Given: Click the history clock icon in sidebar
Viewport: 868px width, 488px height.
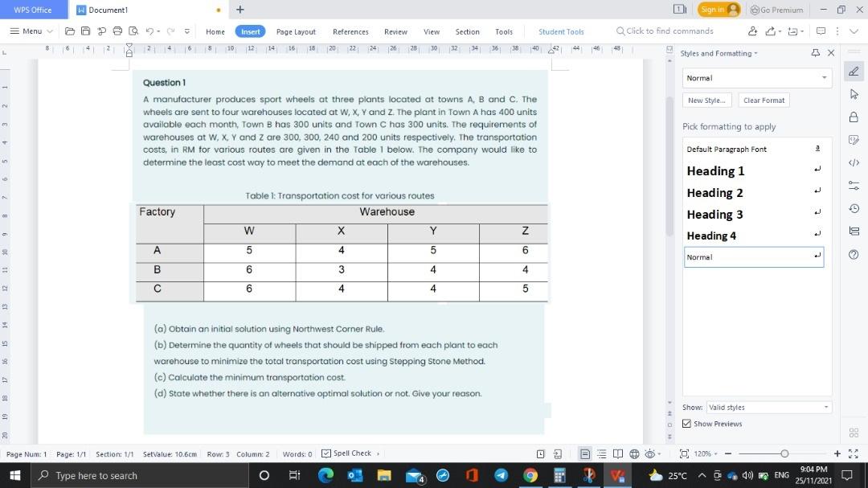Looking at the screenshot, I should pyautogui.click(x=854, y=208).
